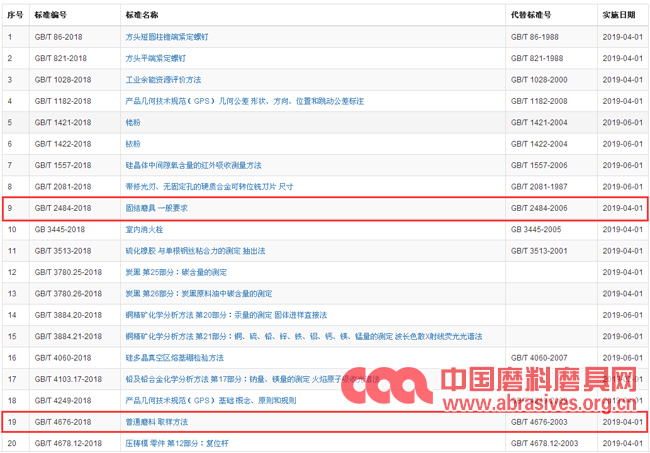Open the 硅晶体中间隙氧含量的红外吸收测量方法 link
Viewport: 650px width, 453px height.
(x=193, y=165)
